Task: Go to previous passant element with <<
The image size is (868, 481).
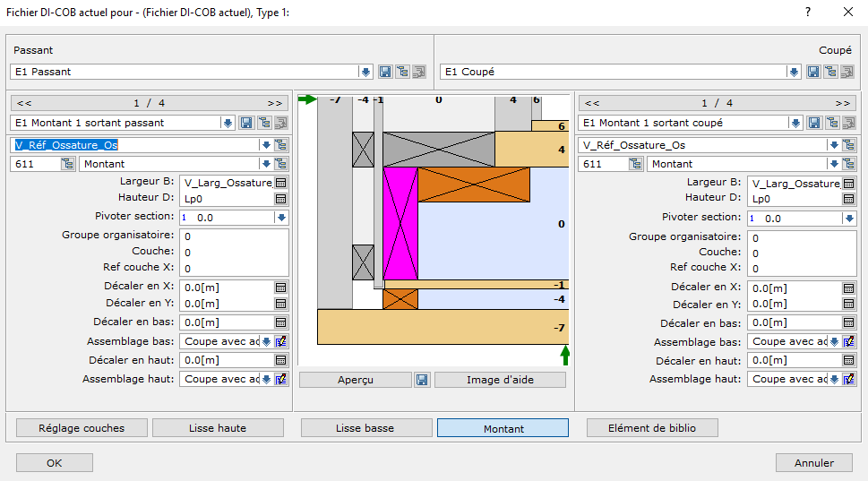Action: pyautogui.click(x=24, y=103)
